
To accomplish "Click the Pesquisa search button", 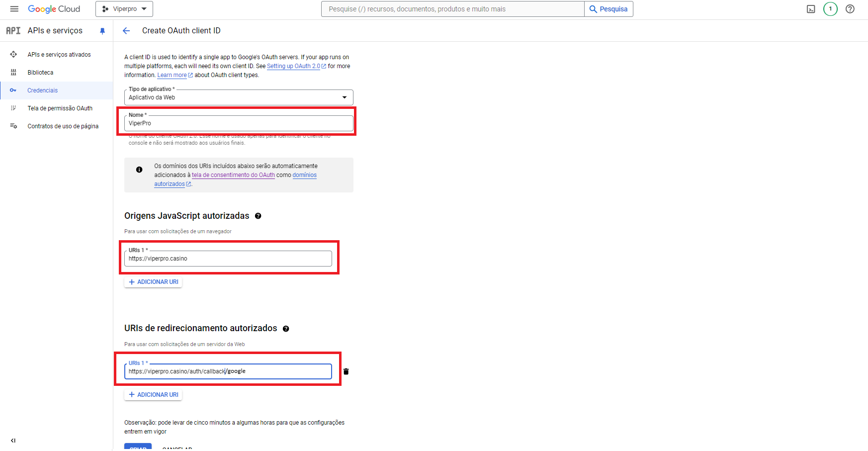I will (608, 9).
